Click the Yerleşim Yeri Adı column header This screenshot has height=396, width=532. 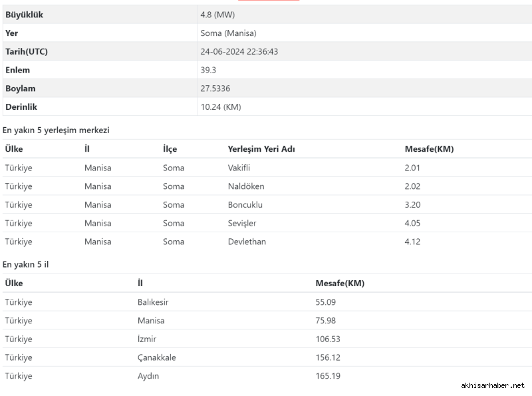point(261,149)
